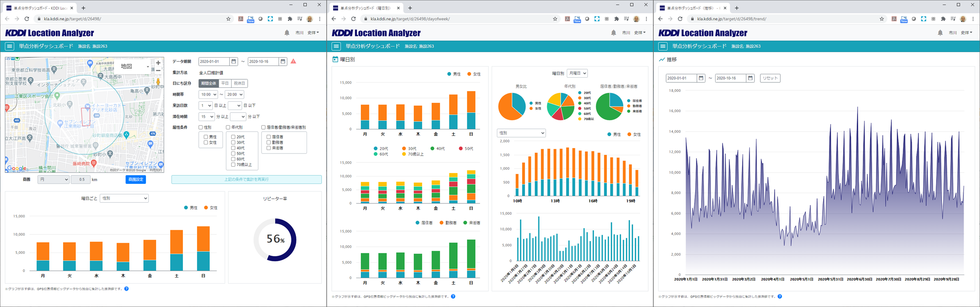Image resolution: width=980 pixels, height=307 pixels.
Task: Toggle the 40代 legend swatch in age chart
Action: click(x=432, y=148)
